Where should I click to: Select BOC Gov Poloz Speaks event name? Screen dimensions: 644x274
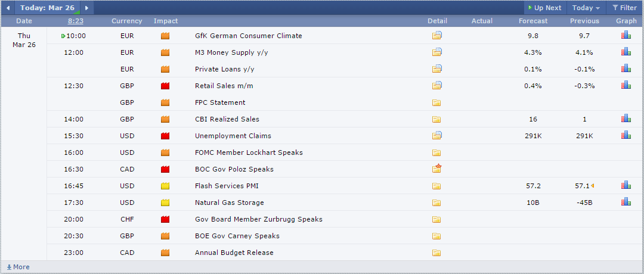[x=234, y=169]
